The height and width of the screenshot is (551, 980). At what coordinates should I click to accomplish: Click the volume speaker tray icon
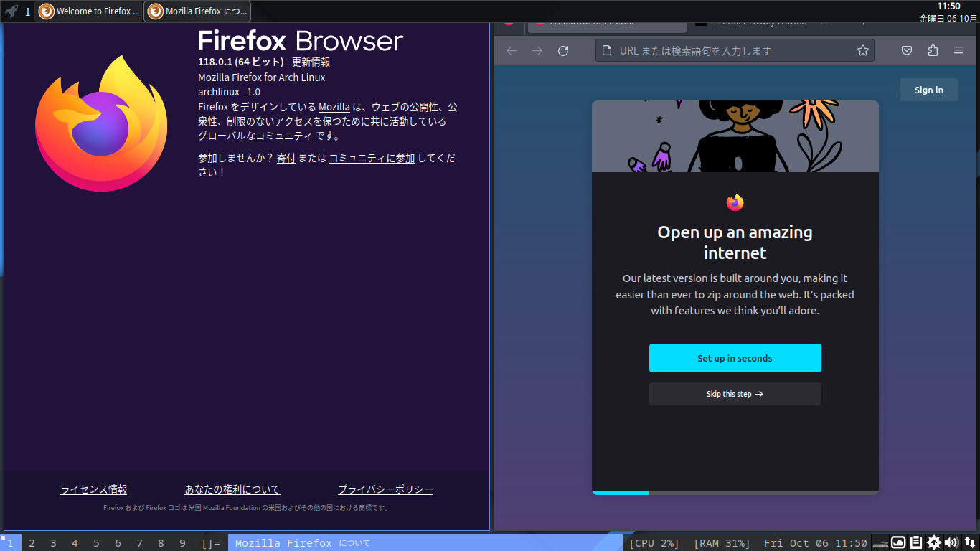pos(951,542)
